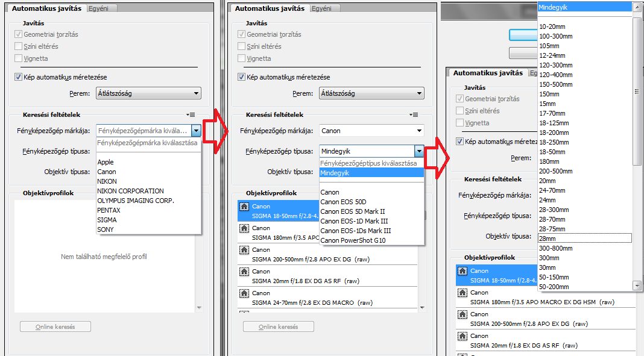Enable Vignetta checkbox in left panel
This screenshot has width=644, height=356.
coord(18,58)
